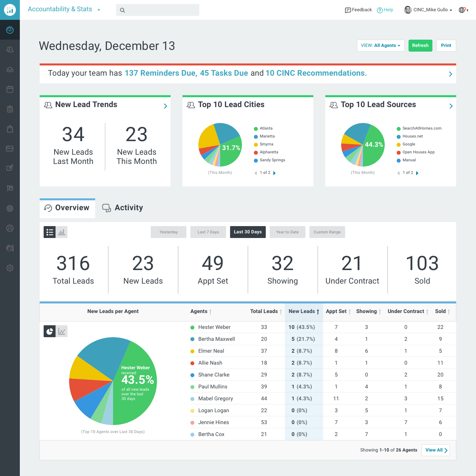Click the Print button

click(x=446, y=46)
